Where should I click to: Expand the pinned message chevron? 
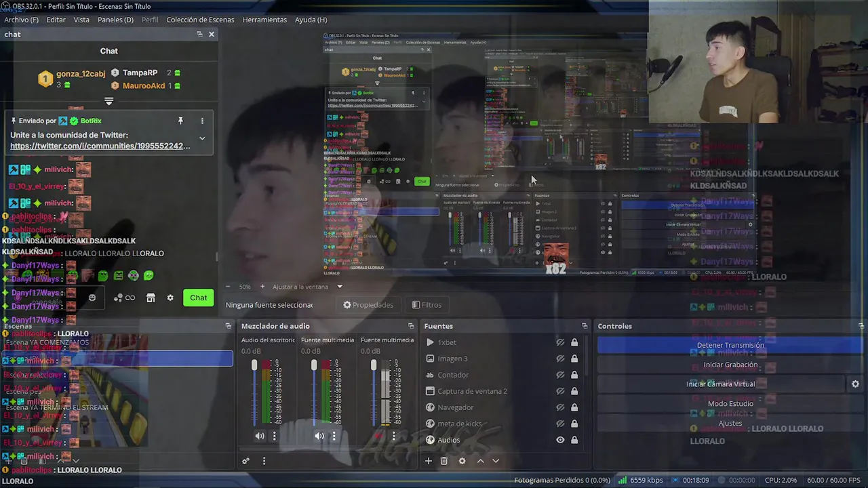tap(202, 138)
